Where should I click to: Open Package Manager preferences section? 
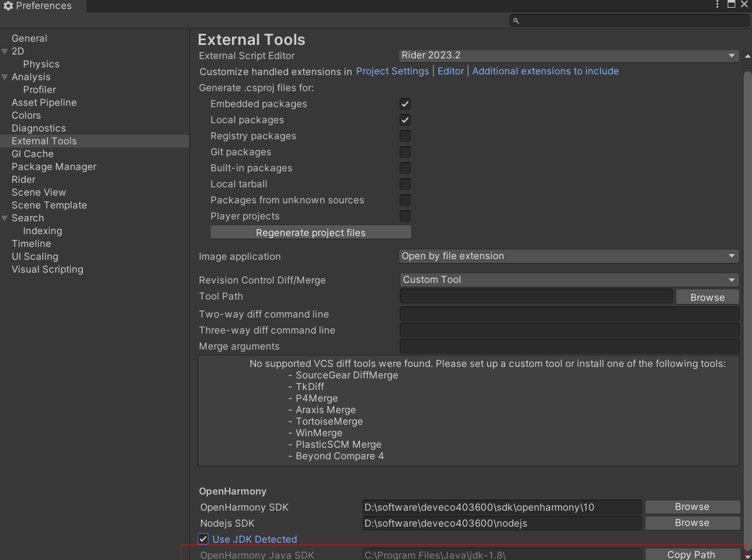[x=54, y=167]
